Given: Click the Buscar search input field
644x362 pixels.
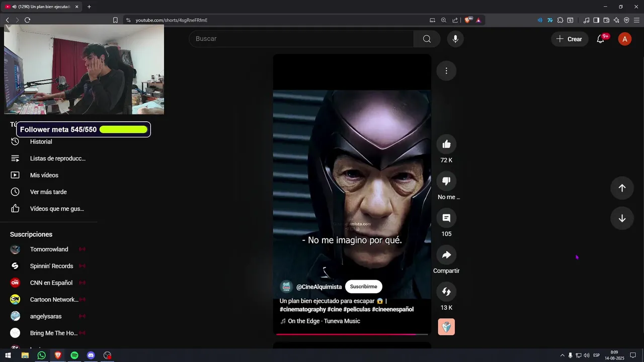Looking at the screenshot, I should 301,39.
